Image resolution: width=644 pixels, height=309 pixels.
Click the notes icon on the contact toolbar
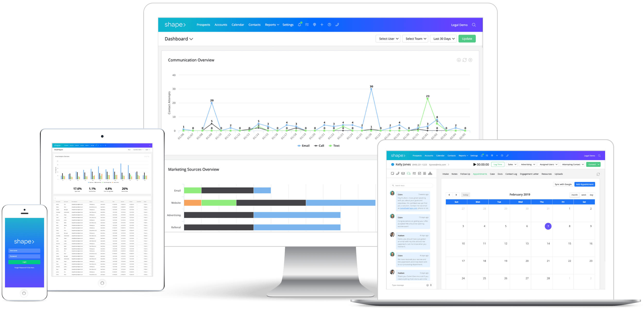coord(392,173)
